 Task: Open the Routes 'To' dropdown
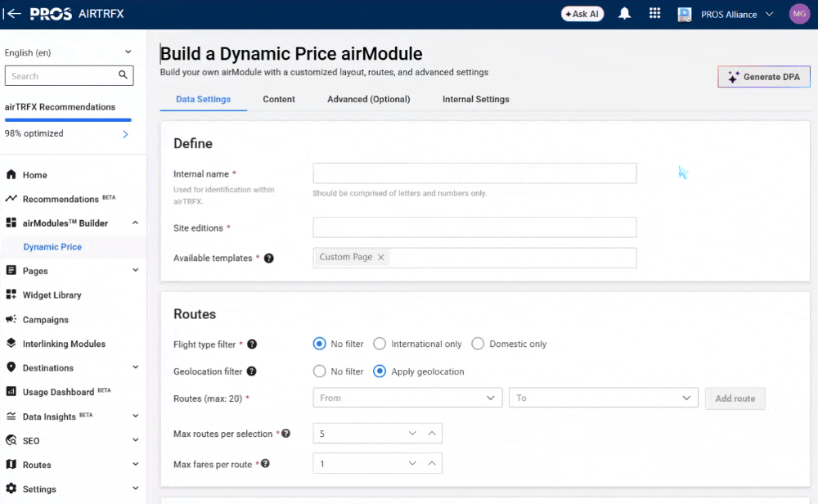[604, 398]
